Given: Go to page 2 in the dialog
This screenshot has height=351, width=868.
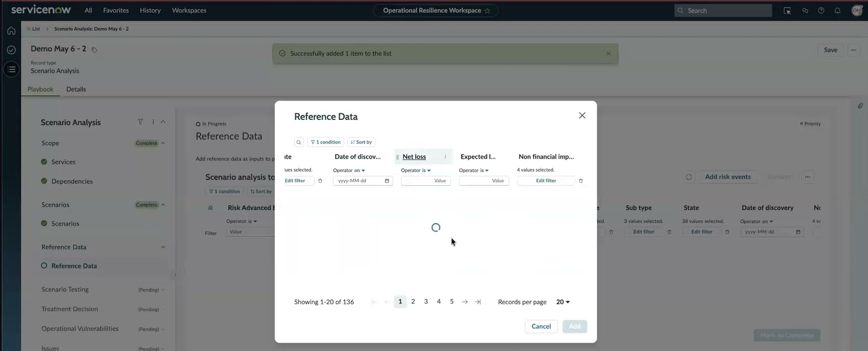Looking at the screenshot, I should coord(413,301).
